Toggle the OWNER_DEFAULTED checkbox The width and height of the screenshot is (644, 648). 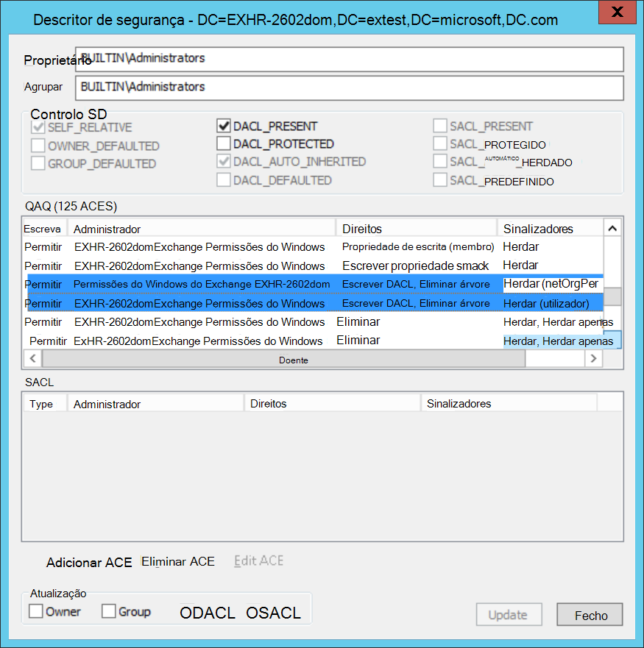pyautogui.click(x=38, y=146)
